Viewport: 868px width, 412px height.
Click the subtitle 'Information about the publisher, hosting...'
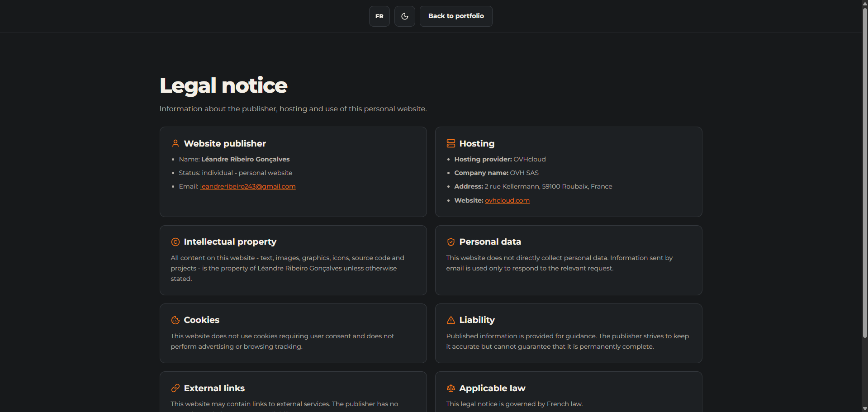coord(293,109)
